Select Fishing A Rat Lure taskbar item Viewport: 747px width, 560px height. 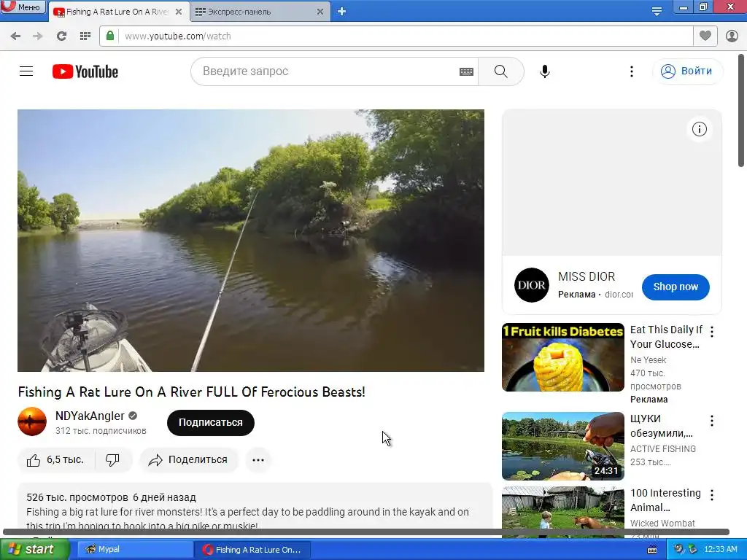click(253, 550)
